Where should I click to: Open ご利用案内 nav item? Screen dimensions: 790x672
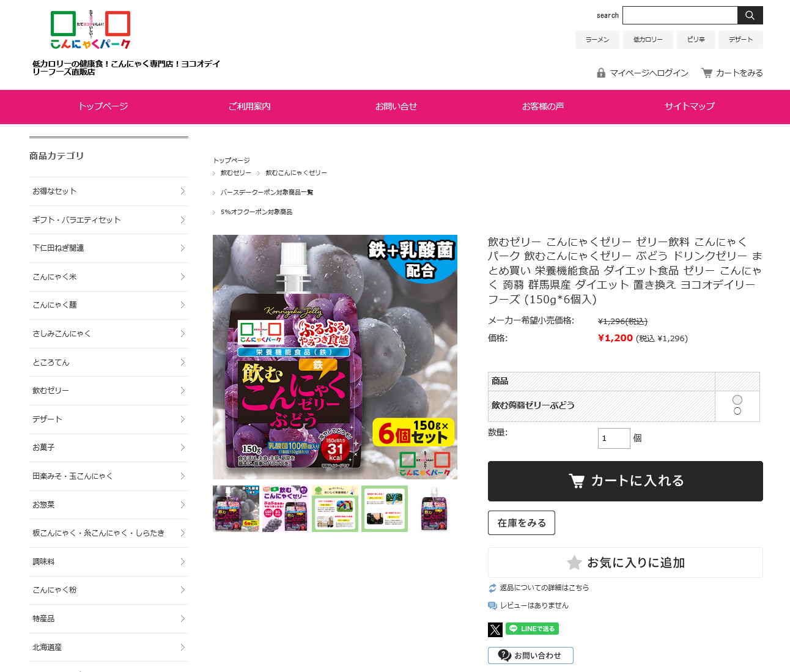pos(249,106)
